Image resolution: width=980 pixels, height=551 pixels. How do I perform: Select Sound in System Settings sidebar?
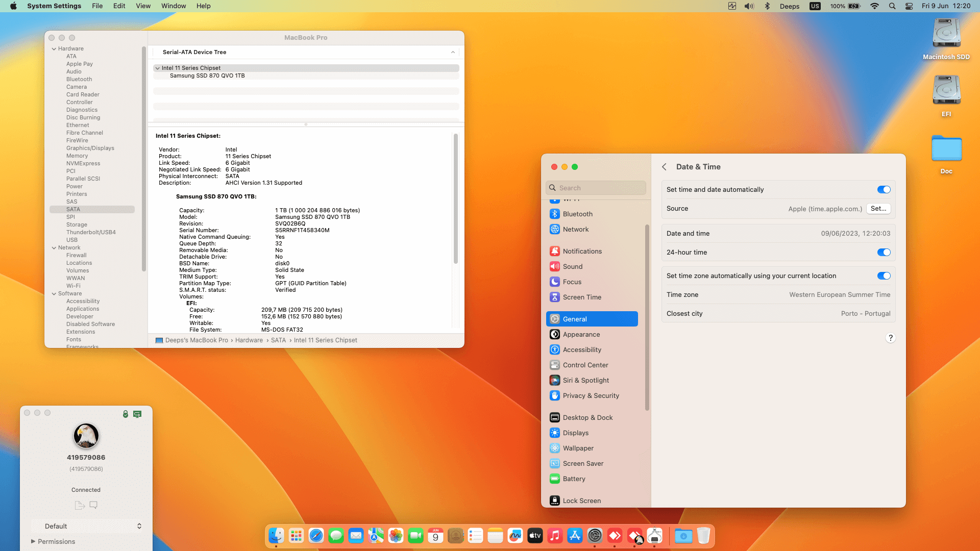573,266
